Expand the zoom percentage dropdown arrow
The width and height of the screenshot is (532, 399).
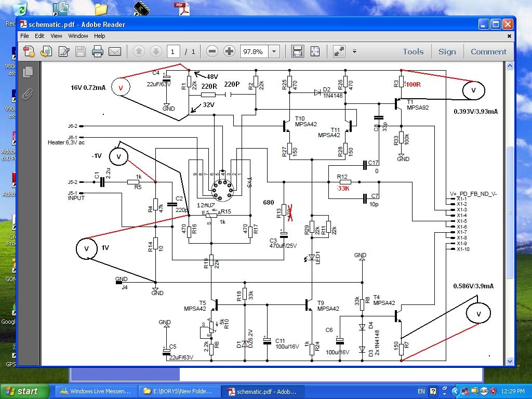pos(274,51)
